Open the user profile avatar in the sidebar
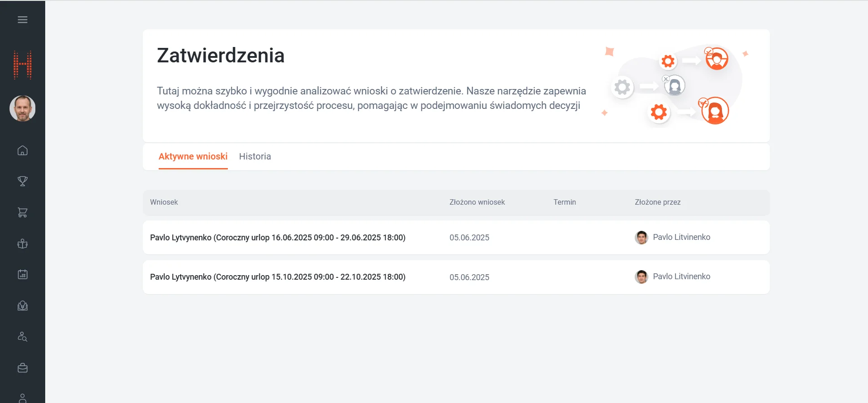 tap(23, 108)
